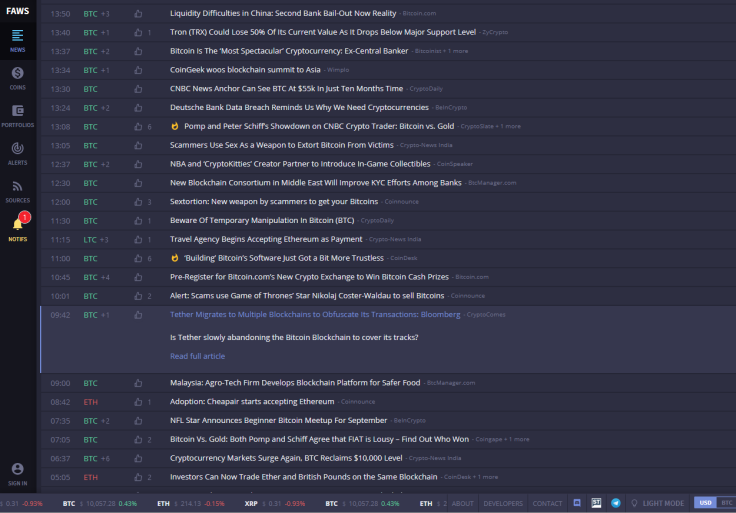This screenshot has height=513, width=736.
Task: Like the Investors Can Now Trade Ether article
Action: [x=138, y=477]
